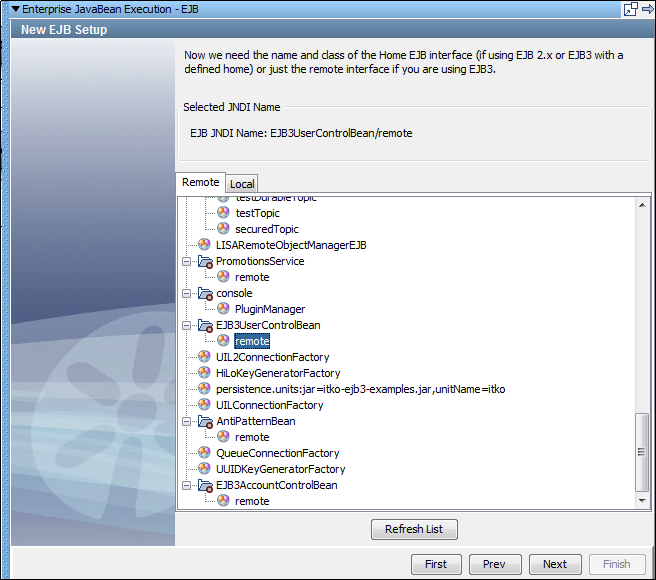Switch to the Local tab
The width and height of the screenshot is (656, 580).
click(242, 184)
